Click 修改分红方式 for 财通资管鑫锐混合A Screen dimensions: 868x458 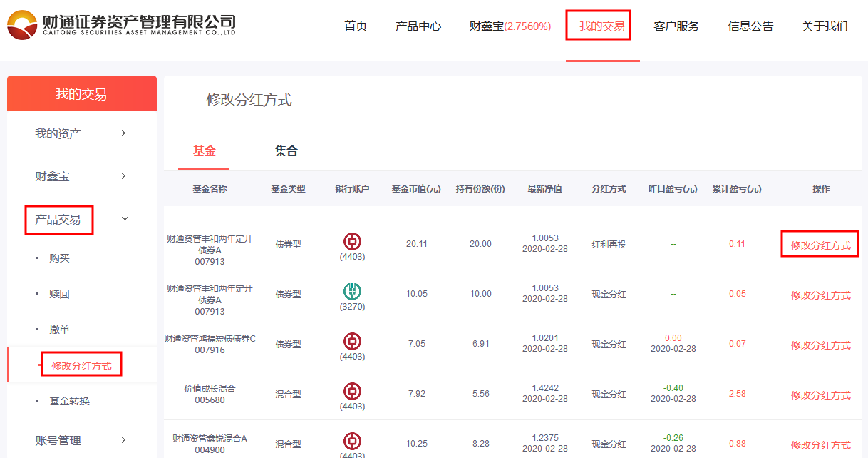point(821,444)
